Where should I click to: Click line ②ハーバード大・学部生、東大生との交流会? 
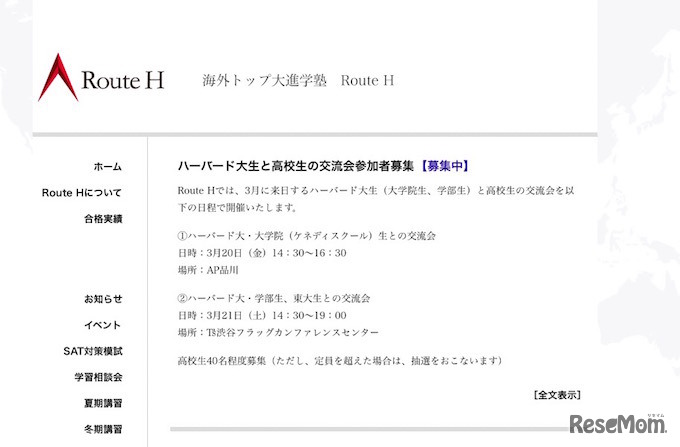coord(274,298)
